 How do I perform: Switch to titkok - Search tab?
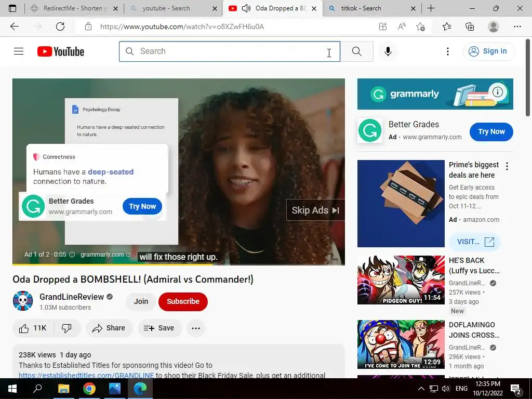(x=371, y=8)
